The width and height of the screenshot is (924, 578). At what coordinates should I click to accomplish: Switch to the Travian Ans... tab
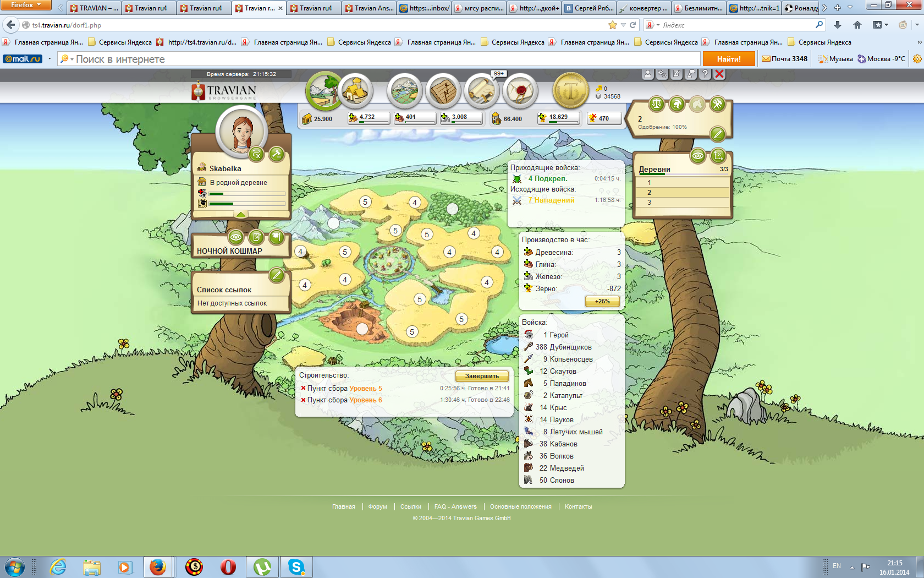369,8
